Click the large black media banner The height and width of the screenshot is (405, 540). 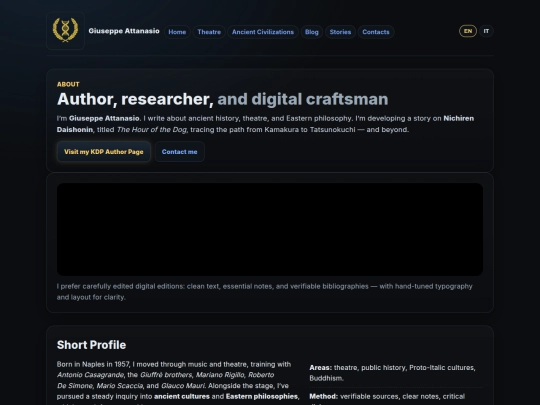(270, 229)
